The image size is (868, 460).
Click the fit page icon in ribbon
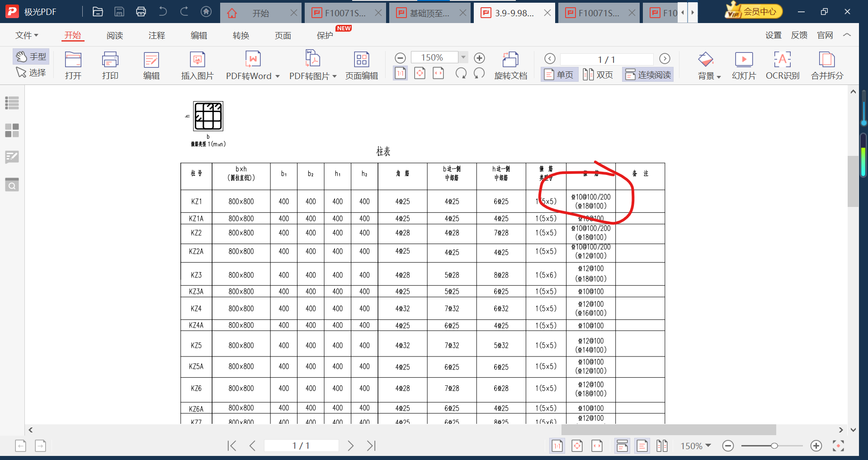click(420, 73)
